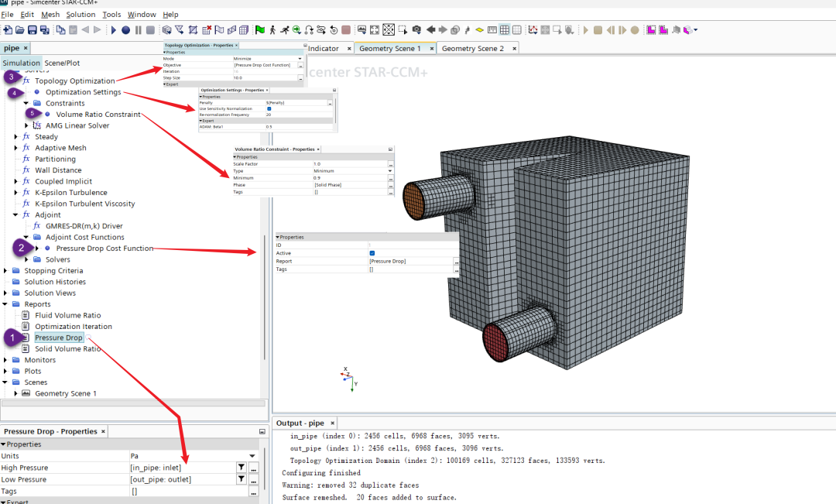This screenshot has height=504, width=836.
Task: Close the Geometry Scene 1 tab
Action: 432,49
